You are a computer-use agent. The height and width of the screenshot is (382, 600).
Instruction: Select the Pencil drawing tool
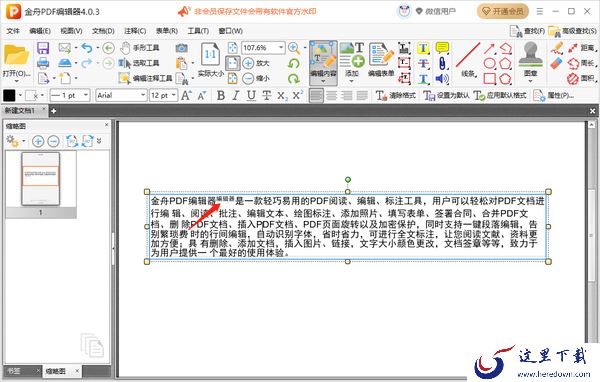click(557, 48)
